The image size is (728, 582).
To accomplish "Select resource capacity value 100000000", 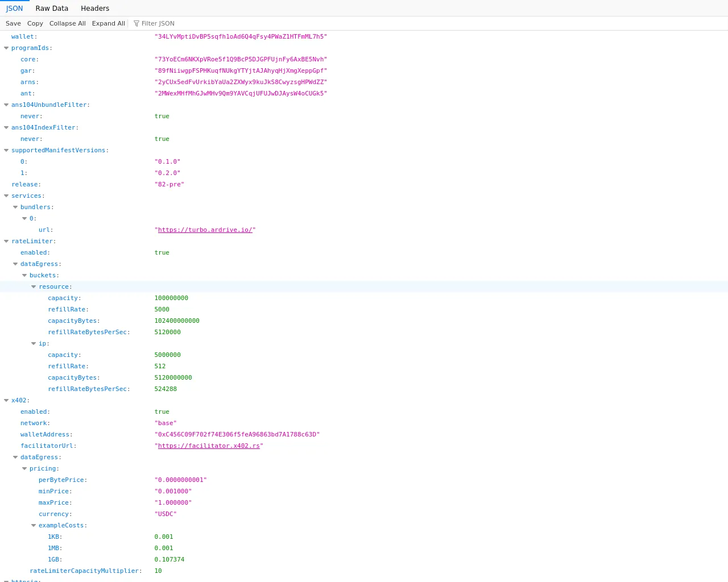I will click(x=171, y=298).
